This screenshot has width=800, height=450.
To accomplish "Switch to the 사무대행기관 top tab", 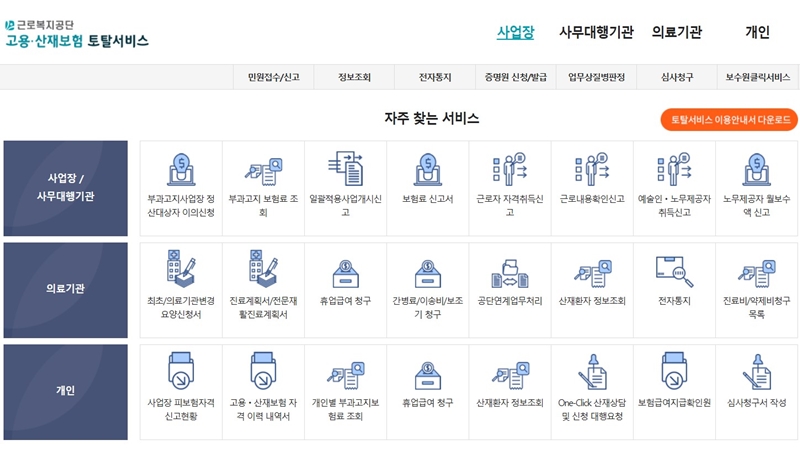I will coord(596,32).
